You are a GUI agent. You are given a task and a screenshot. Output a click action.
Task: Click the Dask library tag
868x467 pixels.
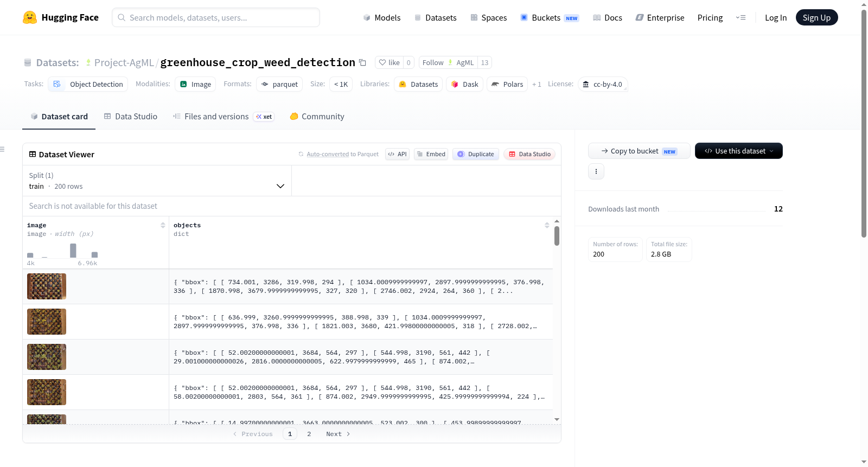point(465,84)
